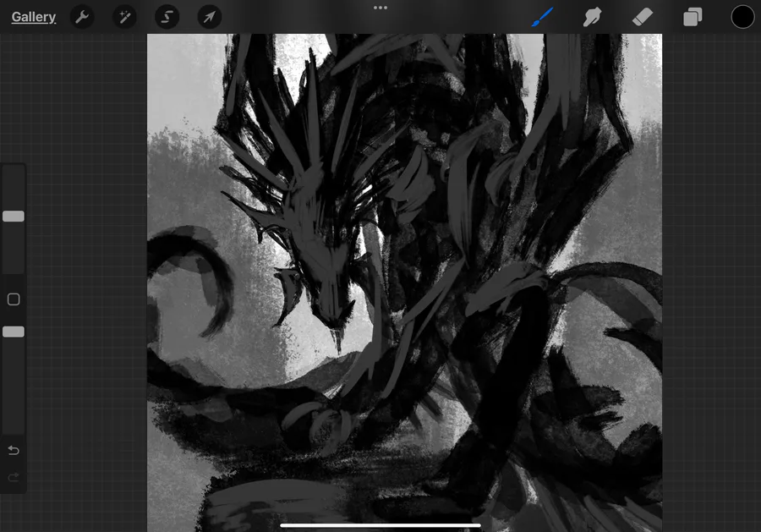Open the Actions wrench menu
This screenshot has width=761, height=532.
click(82, 17)
